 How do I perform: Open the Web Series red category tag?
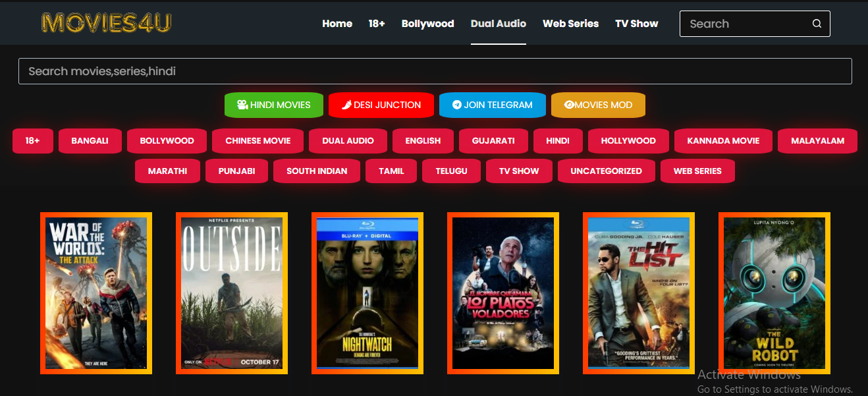[697, 171]
